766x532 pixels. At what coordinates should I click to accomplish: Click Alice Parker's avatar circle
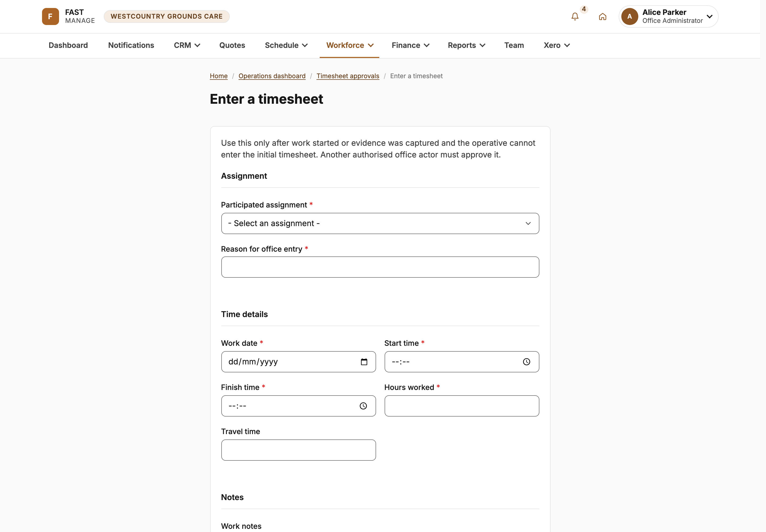(x=629, y=16)
